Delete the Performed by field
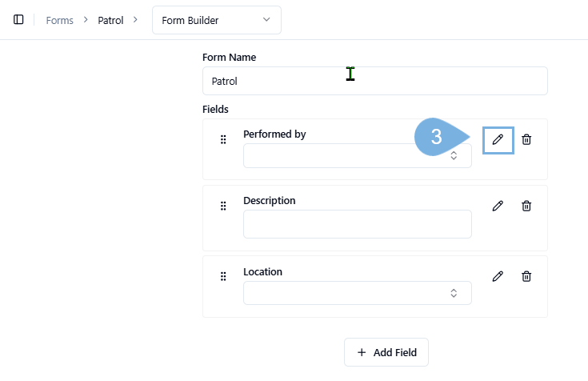The height and width of the screenshot is (381, 588). (526, 139)
